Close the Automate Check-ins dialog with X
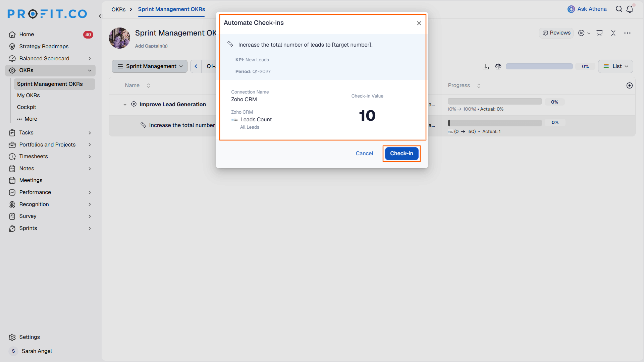Image resolution: width=644 pixels, height=362 pixels. pos(419,23)
